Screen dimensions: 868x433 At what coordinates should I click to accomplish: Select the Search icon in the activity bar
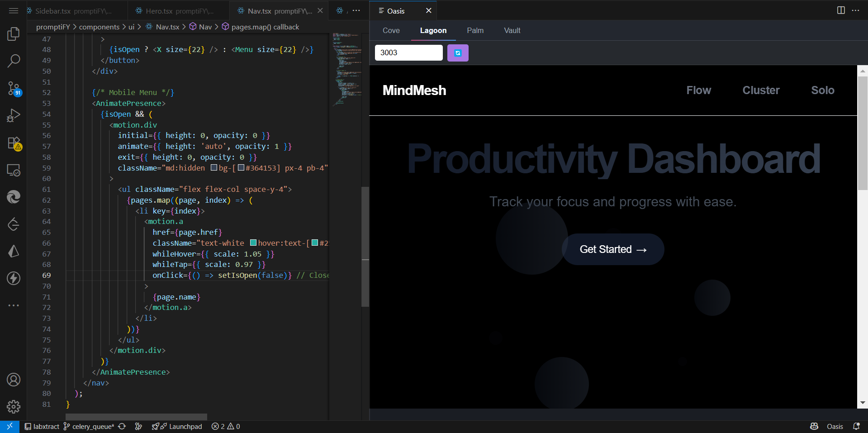(14, 61)
